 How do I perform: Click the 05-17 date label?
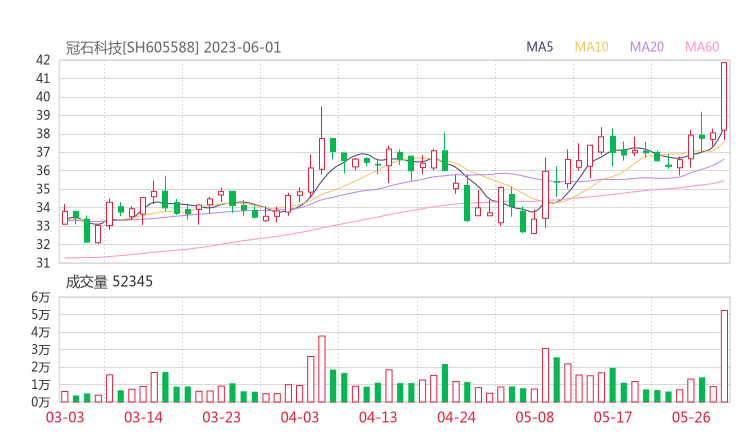click(x=613, y=417)
